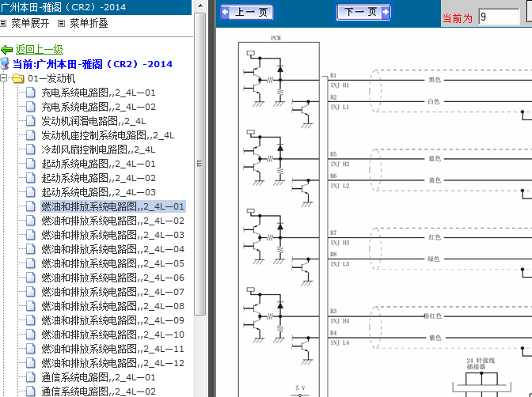The width and height of the screenshot is (532, 397).
Task: Click document icon beside 燃油和排放系统电路图,,2_4L—01
Action: coord(31,206)
